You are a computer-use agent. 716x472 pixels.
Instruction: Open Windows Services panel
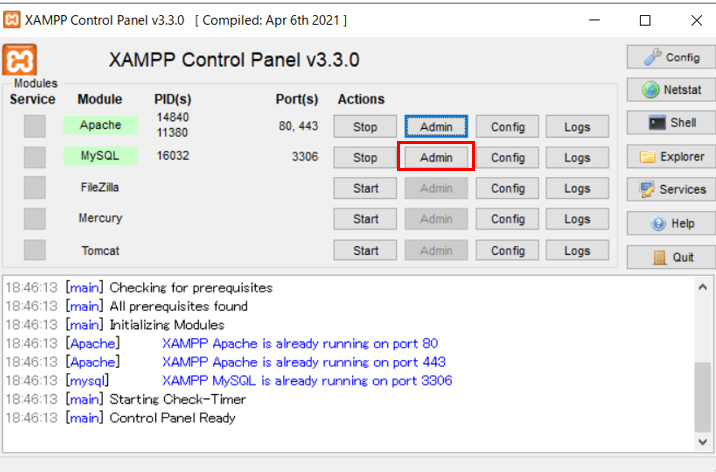tap(670, 189)
